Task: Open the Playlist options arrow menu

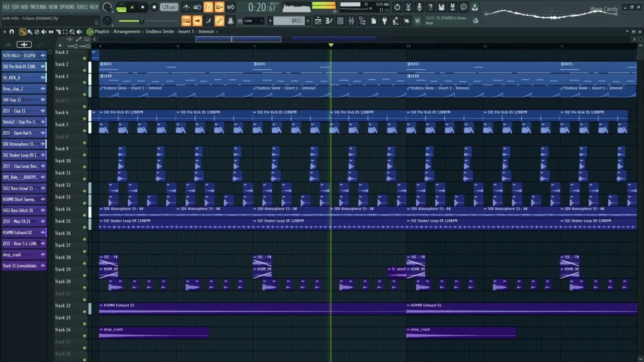Action: (x=5, y=32)
